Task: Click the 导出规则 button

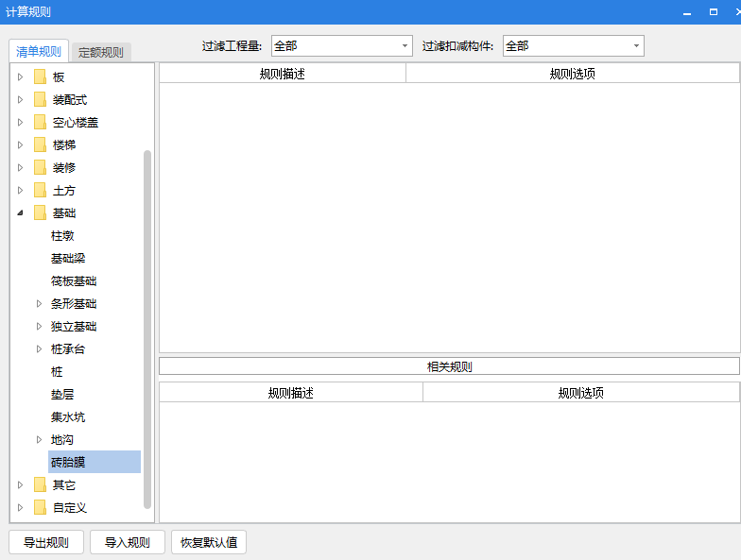Action: pyautogui.click(x=46, y=542)
